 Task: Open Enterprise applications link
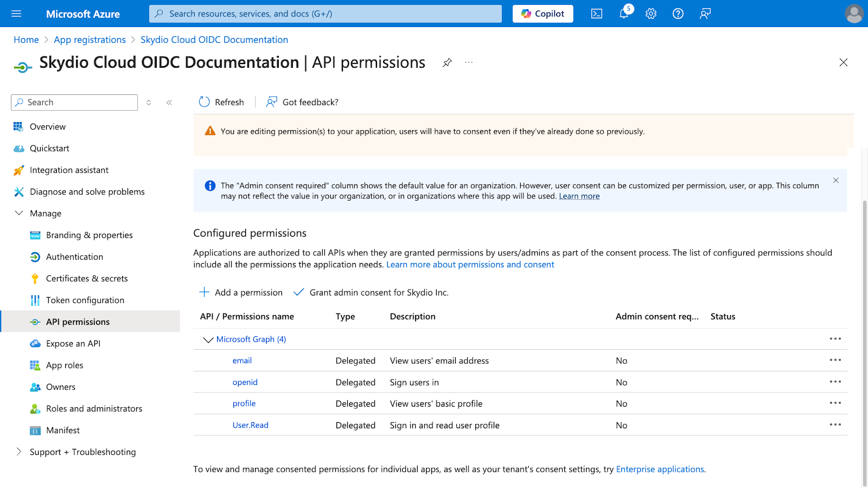660,469
